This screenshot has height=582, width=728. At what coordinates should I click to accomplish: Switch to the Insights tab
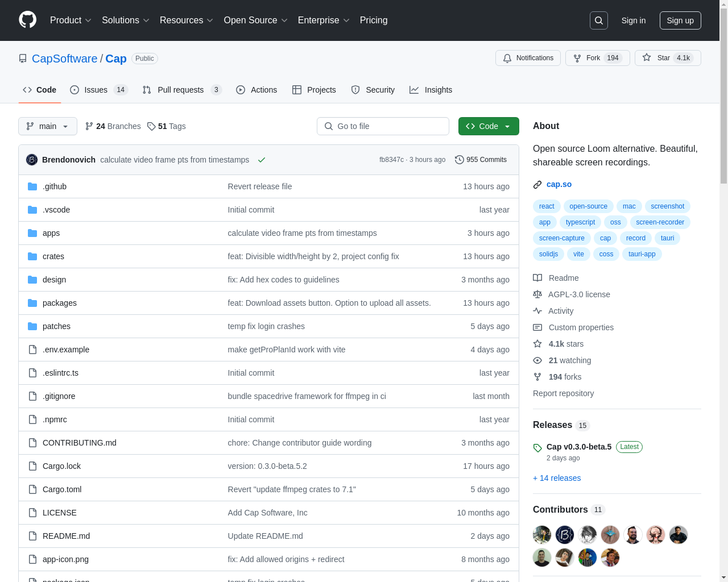[x=431, y=90]
